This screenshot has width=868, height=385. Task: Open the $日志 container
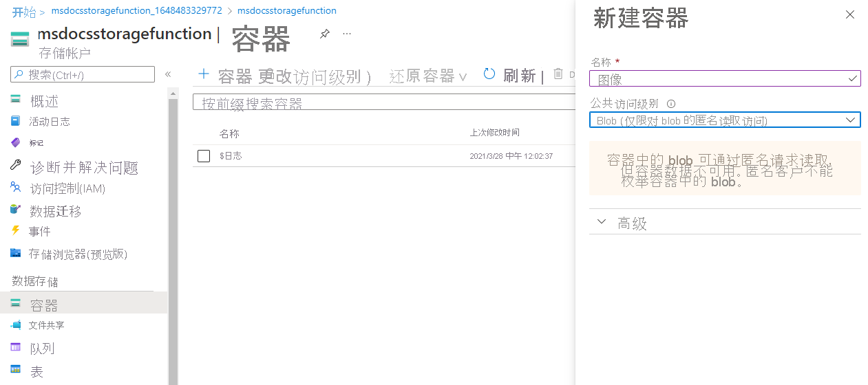pos(231,156)
